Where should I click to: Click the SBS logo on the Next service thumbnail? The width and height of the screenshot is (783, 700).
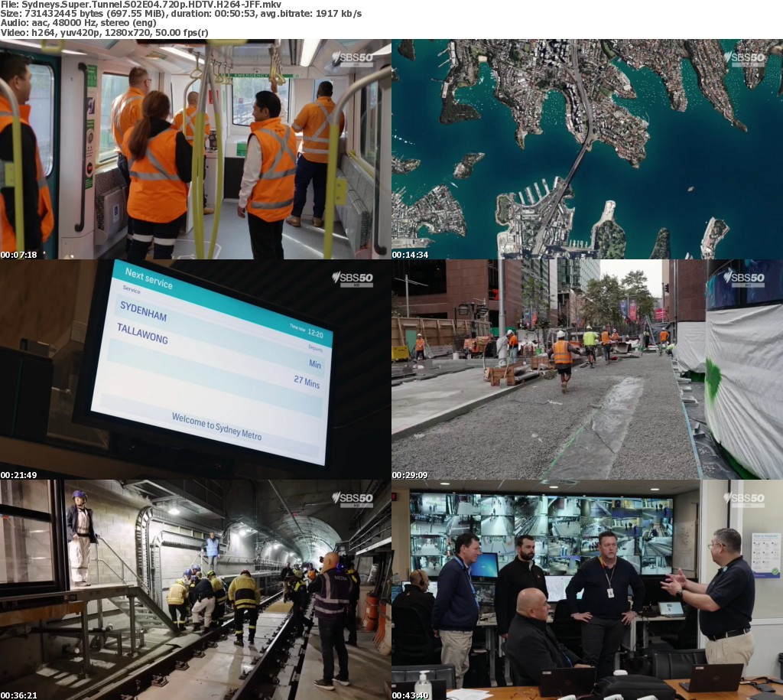click(x=352, y=279)
